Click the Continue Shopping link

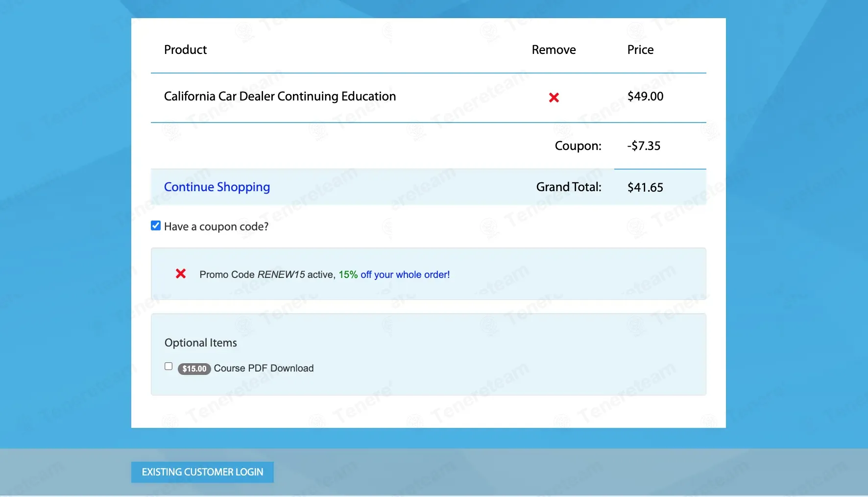pyautogui.click(x=217, y=187)
